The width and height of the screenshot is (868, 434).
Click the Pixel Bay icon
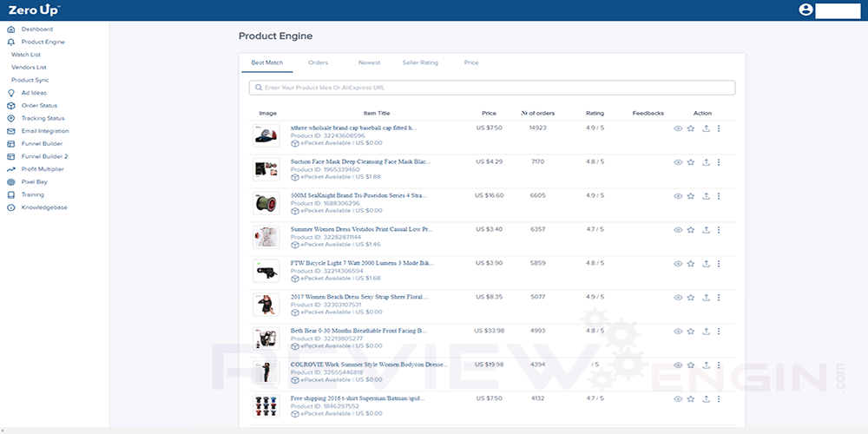(x=11, y=182)
